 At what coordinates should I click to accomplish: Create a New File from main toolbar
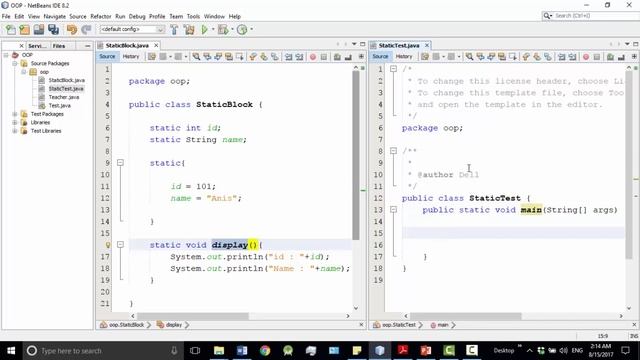pyautogui.click(x=10, y=29)
